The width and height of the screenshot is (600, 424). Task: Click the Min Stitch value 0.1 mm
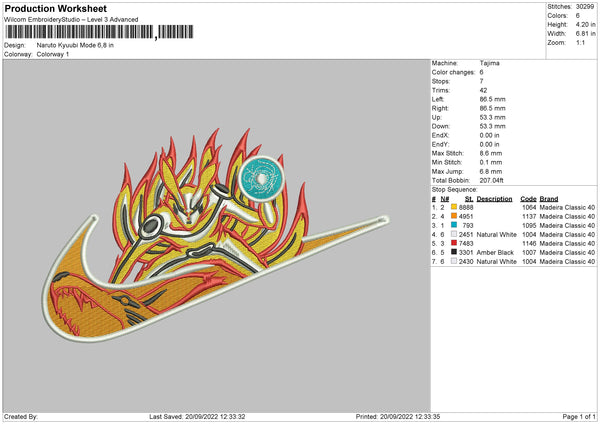click(491, 163)
